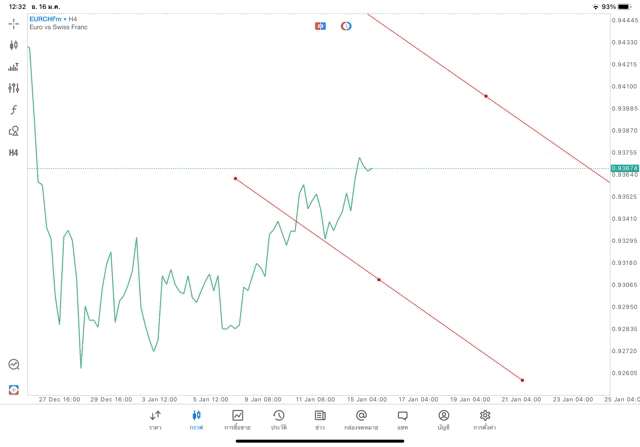The width and height of the screenshot is (640, 447).
Task: Switch to the ราคา quotes tab
Action: [x=155, y=420]
